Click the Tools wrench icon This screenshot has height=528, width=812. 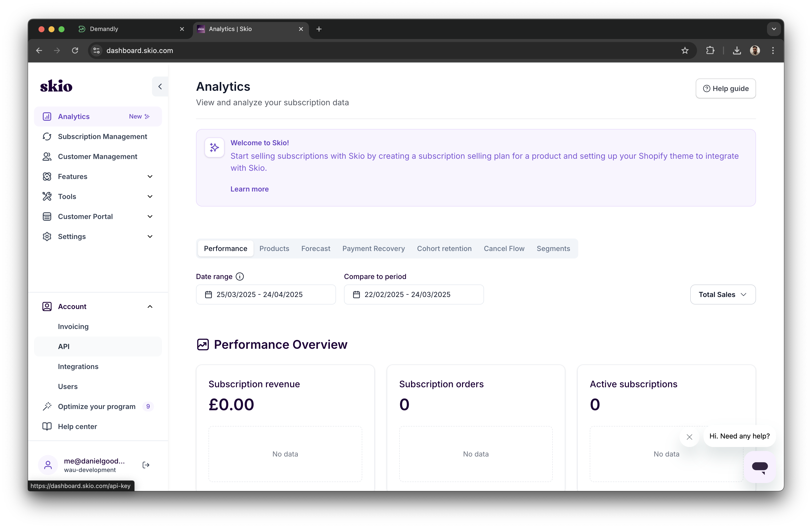tap(47, 196)
